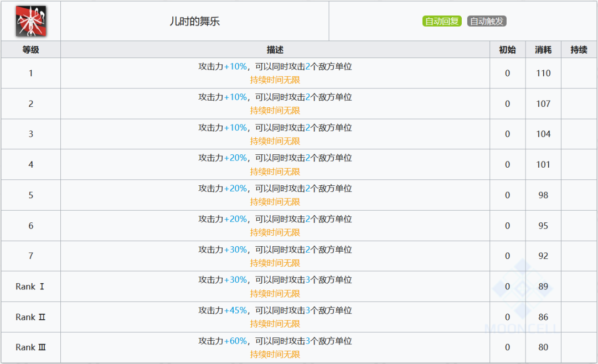Image resolution: width=598 pixels, height=364 pixels.
Task: Click the 持续 column header
Action: point(579,50)
